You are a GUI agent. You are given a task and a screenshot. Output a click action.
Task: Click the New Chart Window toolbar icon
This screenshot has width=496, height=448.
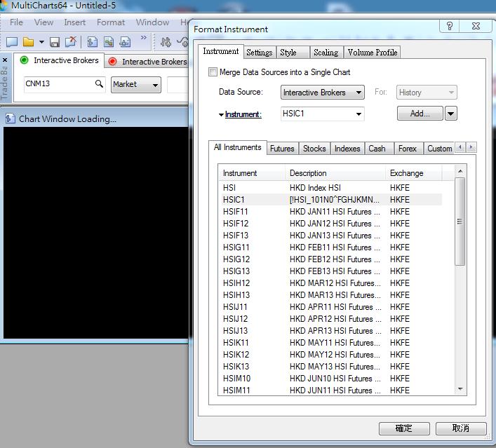pyautogui.click(x=92, y=42)
